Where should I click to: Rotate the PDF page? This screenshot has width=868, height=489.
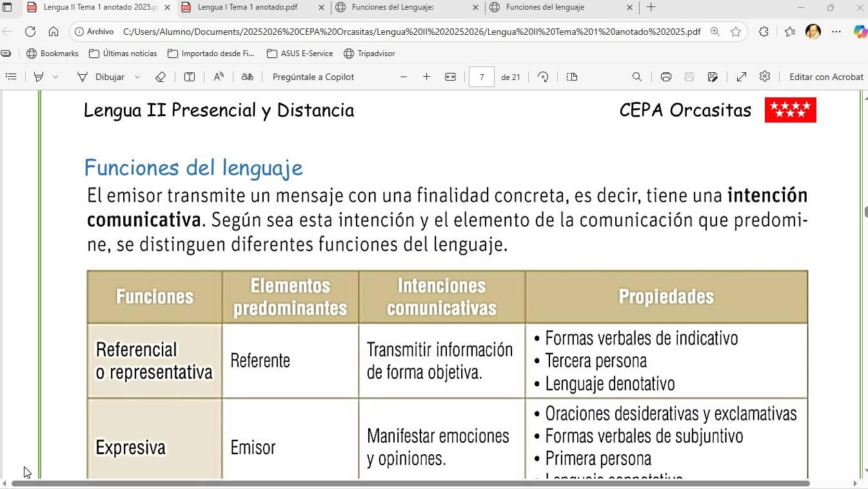click(543, 77)
